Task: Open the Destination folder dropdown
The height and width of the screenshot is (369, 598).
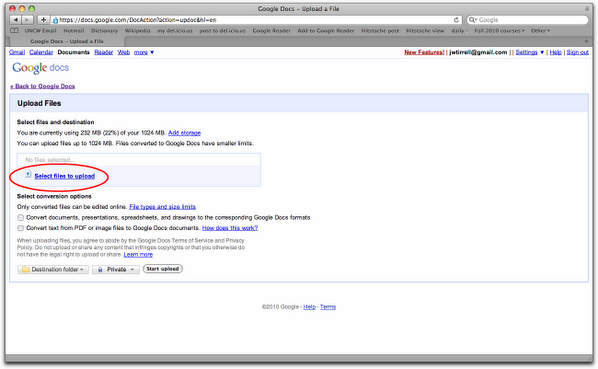Action: pyautogui.click(x=53, y=270)
